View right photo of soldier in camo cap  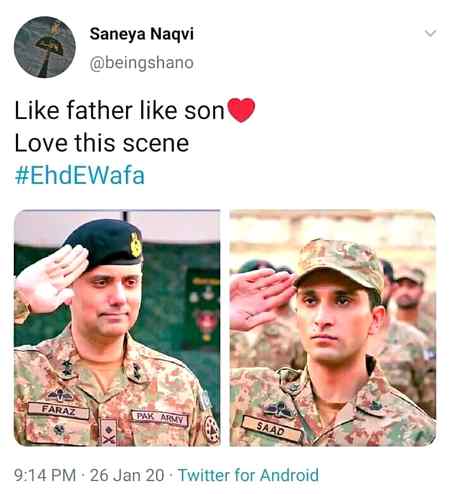[333, 328]
